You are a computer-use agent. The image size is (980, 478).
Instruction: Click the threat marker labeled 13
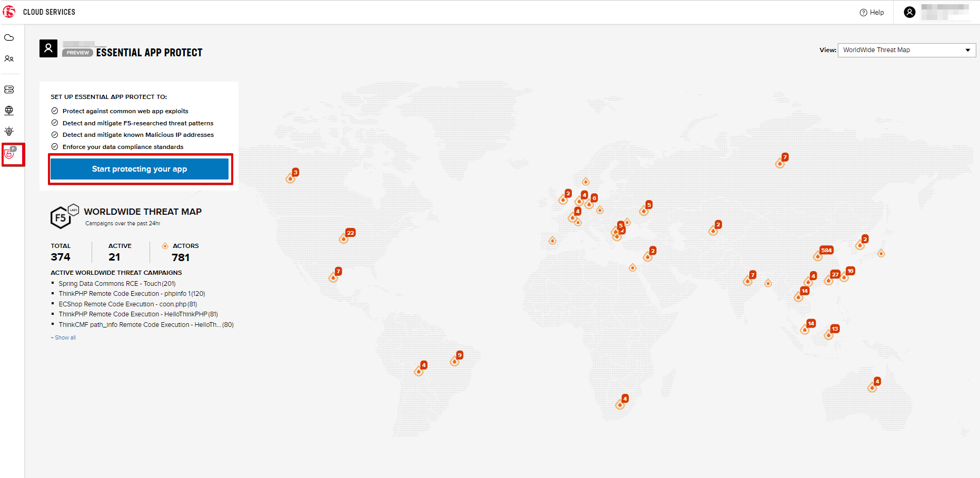pyautogui.click(x=831, y=332)
